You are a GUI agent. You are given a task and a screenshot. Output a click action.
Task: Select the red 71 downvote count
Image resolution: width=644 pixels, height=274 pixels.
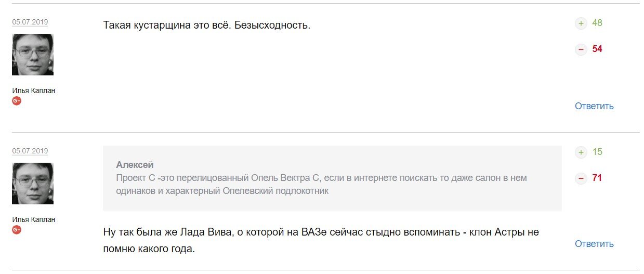pyautogui.click(x=597, y=178)
